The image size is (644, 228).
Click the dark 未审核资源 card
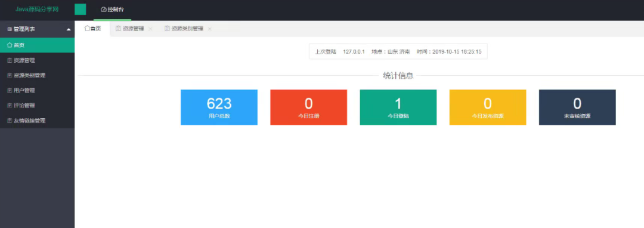click(577, 107)
